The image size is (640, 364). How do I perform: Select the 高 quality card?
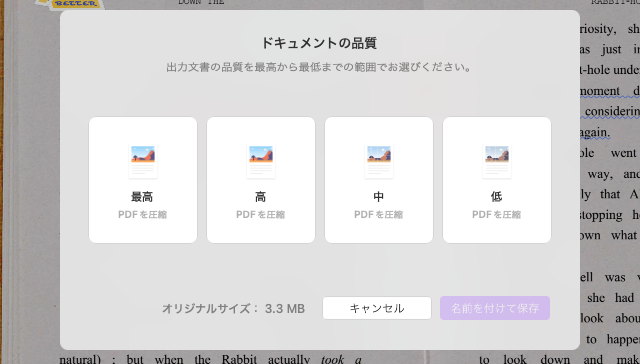coord(261,180)
